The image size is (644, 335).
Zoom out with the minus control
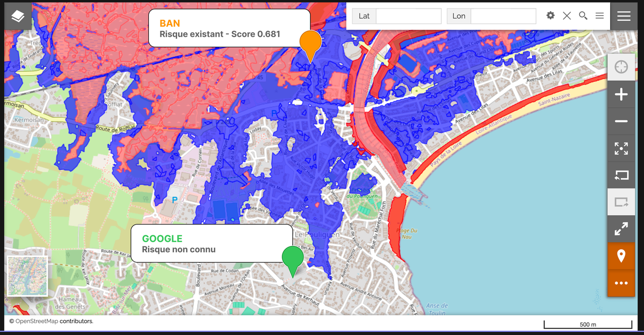621,121
